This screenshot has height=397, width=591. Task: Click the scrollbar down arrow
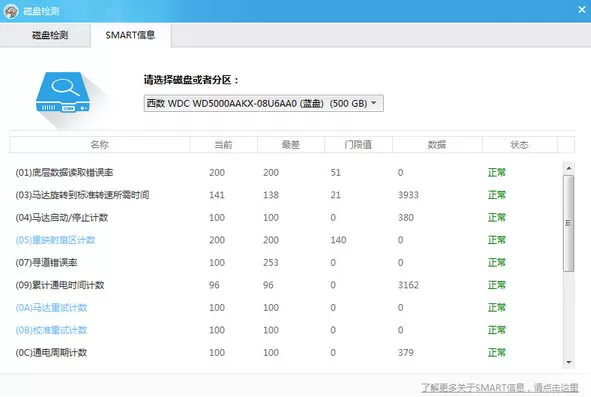tap(569, 362)
